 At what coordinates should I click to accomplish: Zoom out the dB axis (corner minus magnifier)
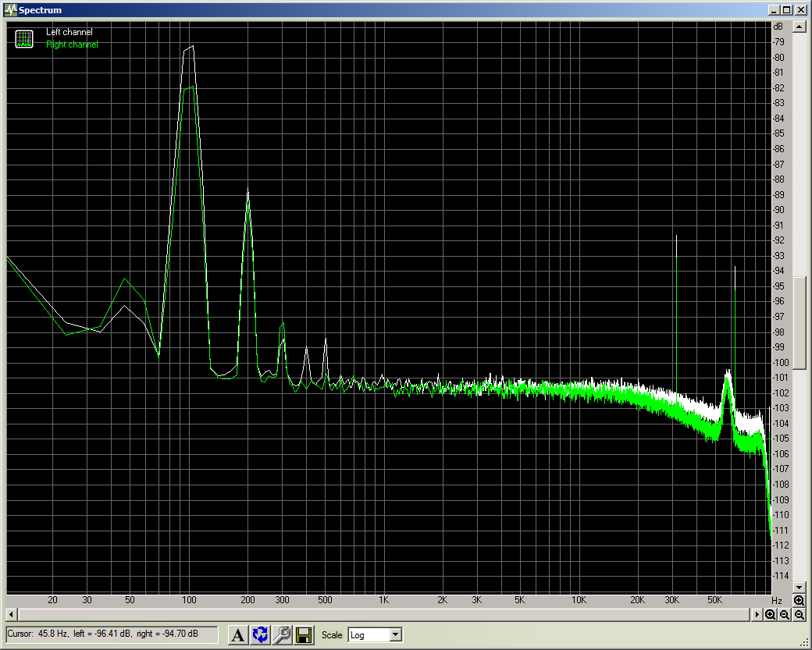pos(800,614)
